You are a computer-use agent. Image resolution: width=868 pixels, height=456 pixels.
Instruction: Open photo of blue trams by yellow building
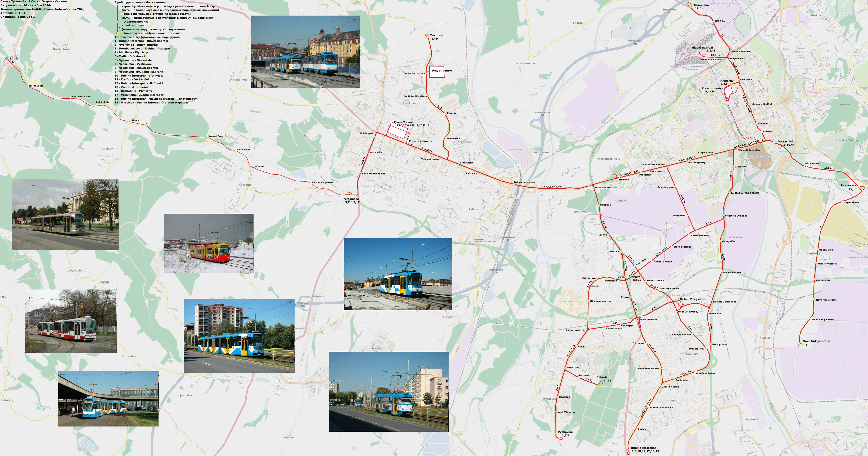[305, 52]
